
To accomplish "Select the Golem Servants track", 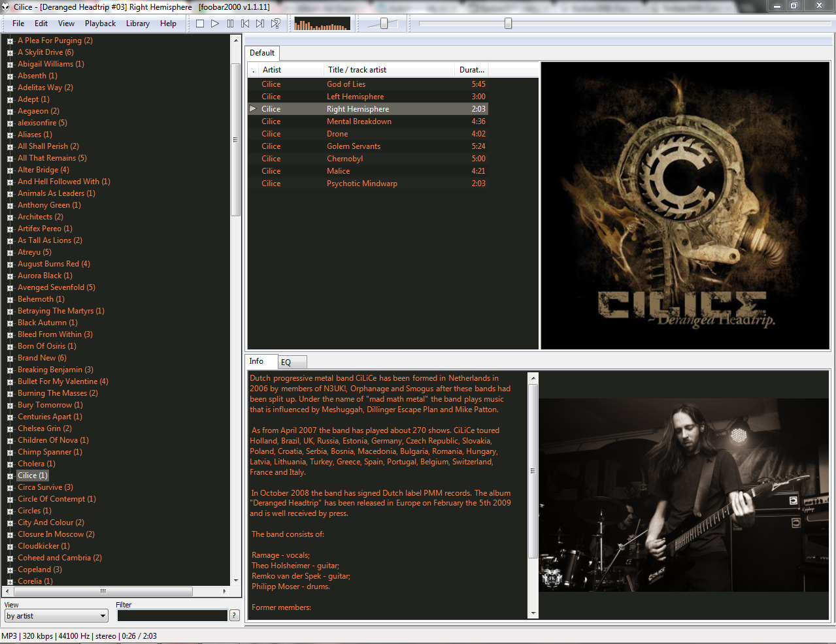I will 367,146.
